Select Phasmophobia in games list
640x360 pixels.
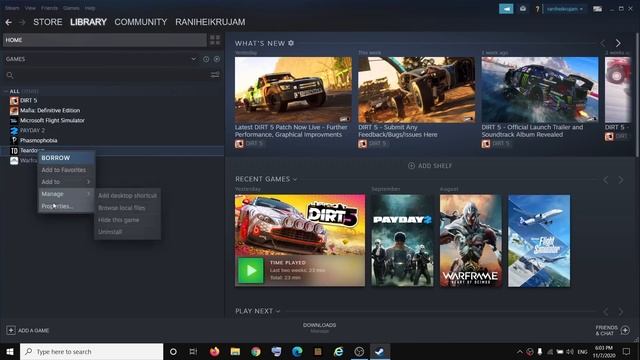click(x=38, y=140)
